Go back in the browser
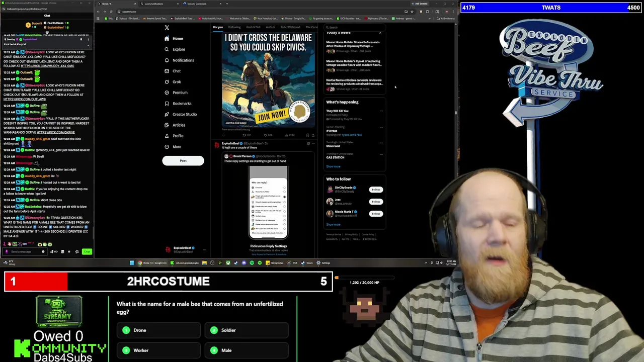Screen dimensions: 644x362 tap(98, 12)
